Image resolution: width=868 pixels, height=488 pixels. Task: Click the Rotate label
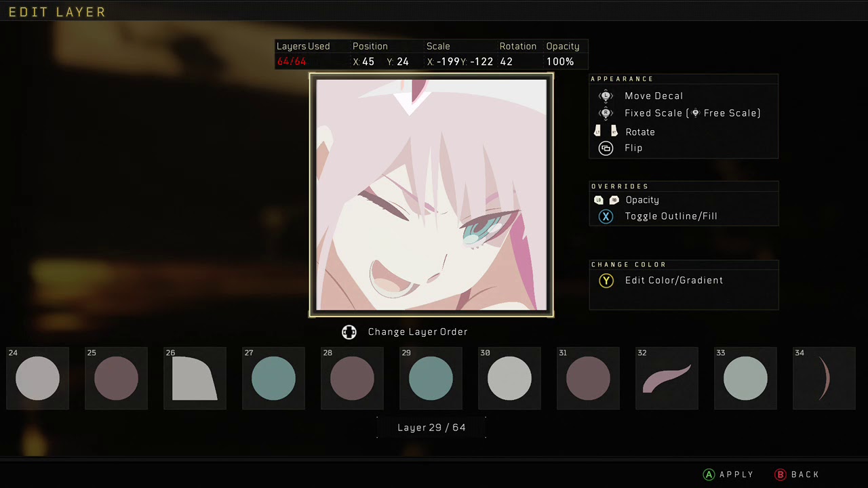640,132
